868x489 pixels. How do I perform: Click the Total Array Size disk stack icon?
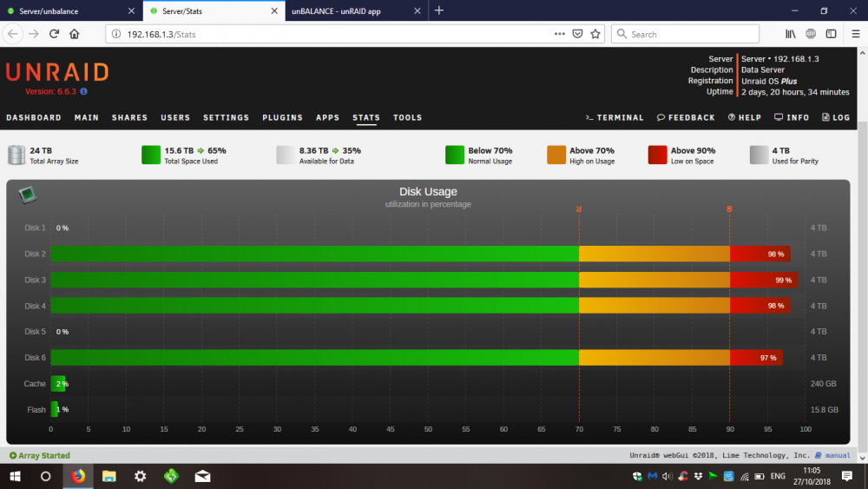16,155
